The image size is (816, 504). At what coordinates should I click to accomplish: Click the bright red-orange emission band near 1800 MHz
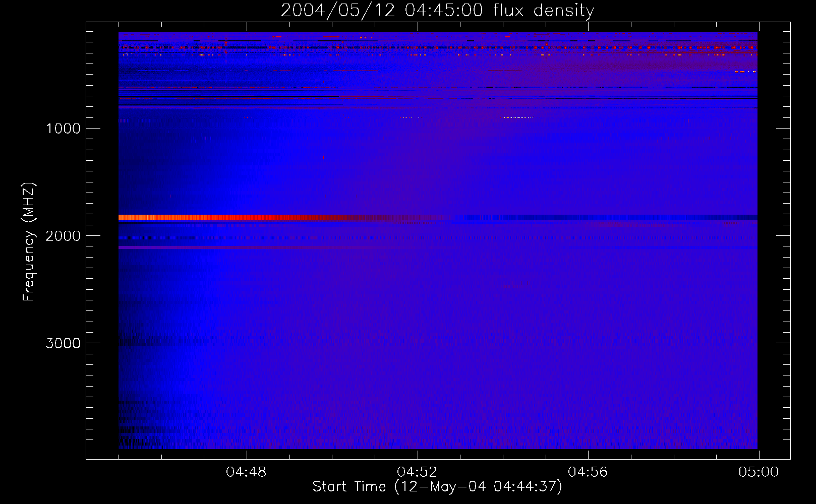coord(277,218)
